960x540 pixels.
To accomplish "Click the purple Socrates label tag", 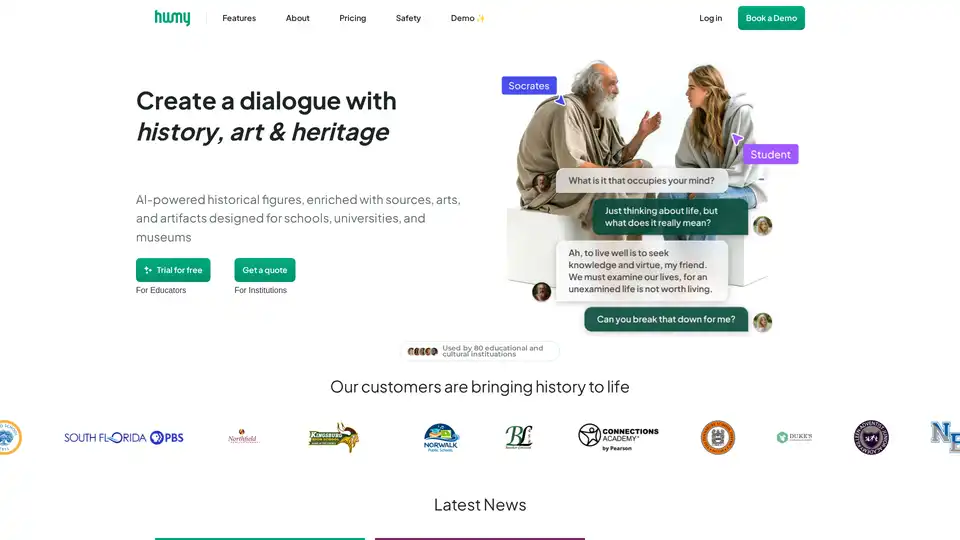I will pyautogui.click(x=529, y=86).
